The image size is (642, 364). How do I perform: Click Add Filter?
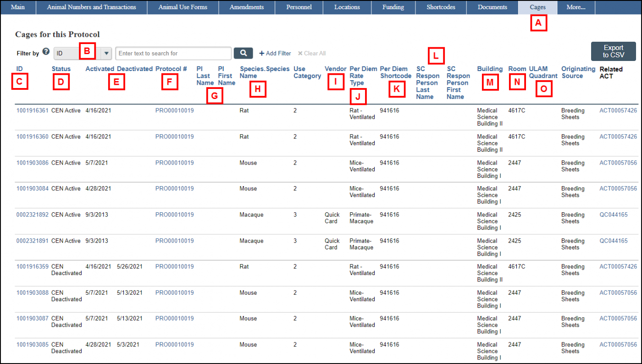(x=275, y=53)
